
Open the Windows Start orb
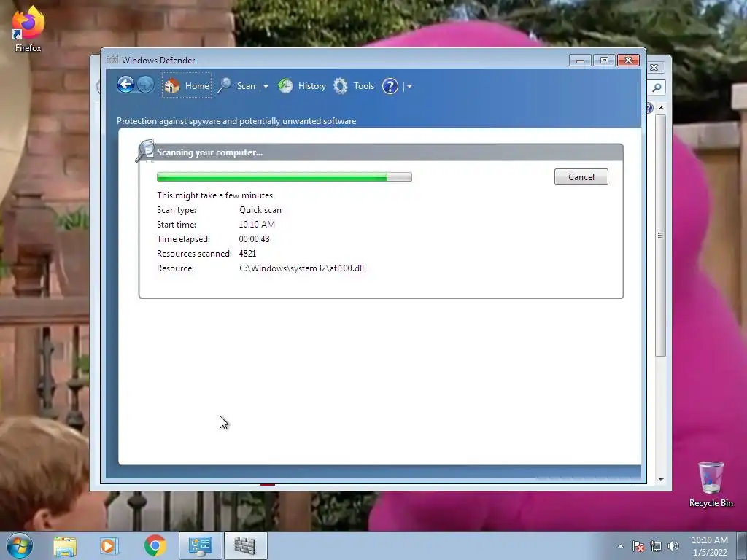pyautogui.click(x=20, y=545)
